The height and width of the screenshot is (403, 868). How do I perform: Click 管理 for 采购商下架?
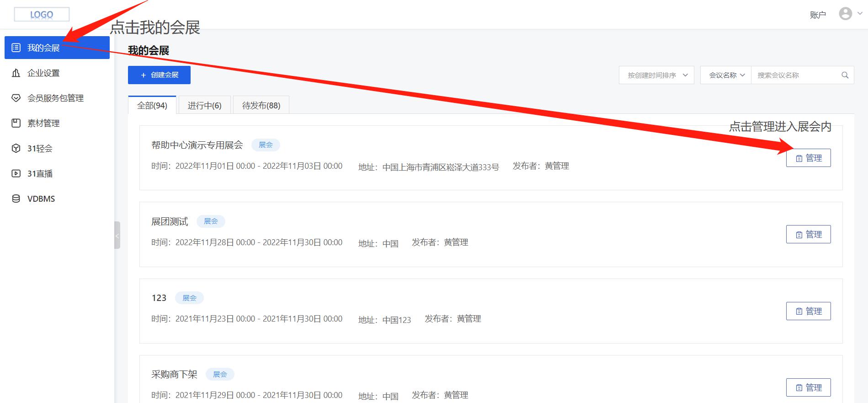pos(809,387)
